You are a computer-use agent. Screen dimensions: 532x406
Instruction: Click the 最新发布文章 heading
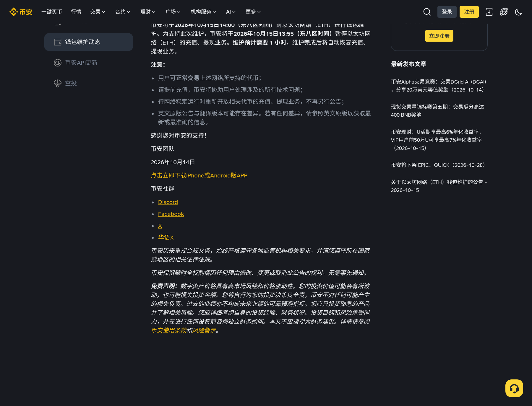coord(408,64)
